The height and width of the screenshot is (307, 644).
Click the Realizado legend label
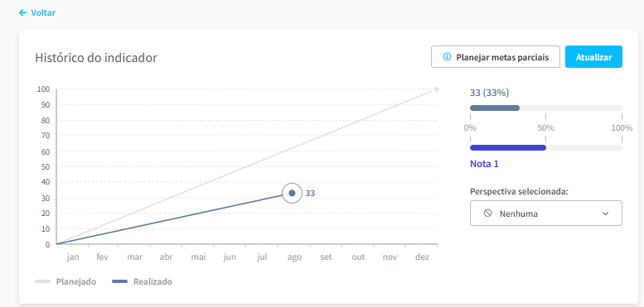pos(153,282)
